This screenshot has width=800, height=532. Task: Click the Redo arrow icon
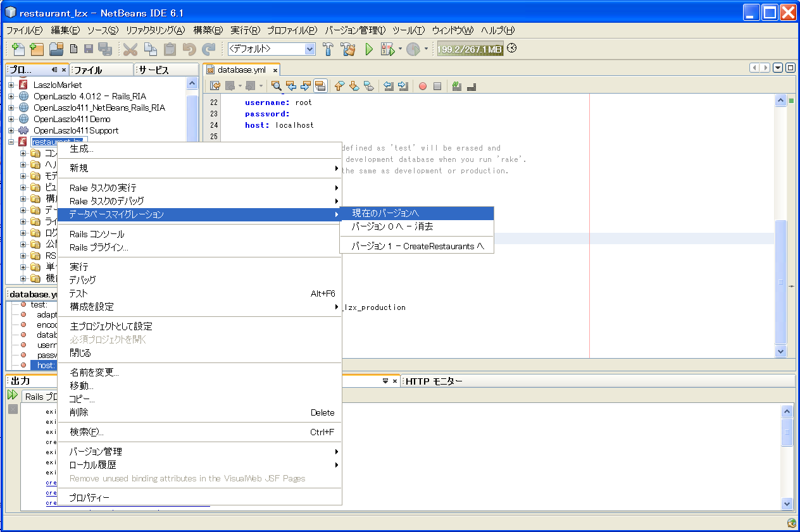pyautogui.click(x=208, y=49)
